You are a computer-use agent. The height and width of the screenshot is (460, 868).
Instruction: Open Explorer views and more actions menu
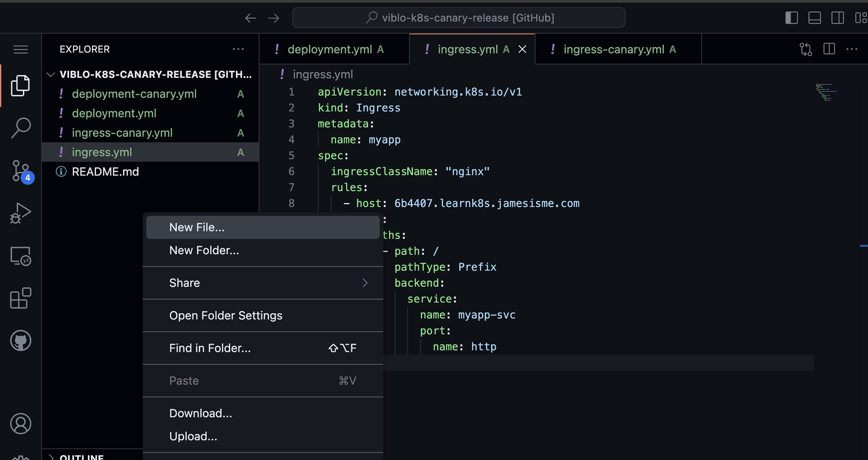tap(238, 49)
